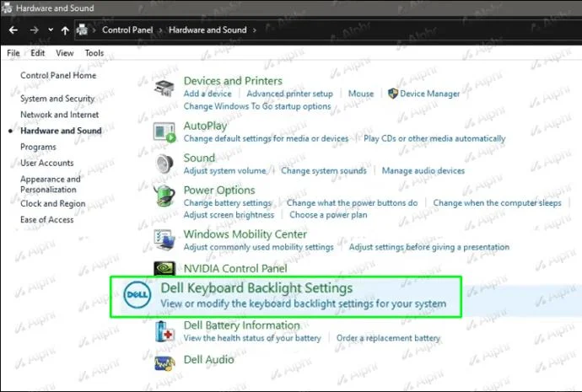Click Choose a power plan
This screenshot has height=392, width=582.
point(328,215)
